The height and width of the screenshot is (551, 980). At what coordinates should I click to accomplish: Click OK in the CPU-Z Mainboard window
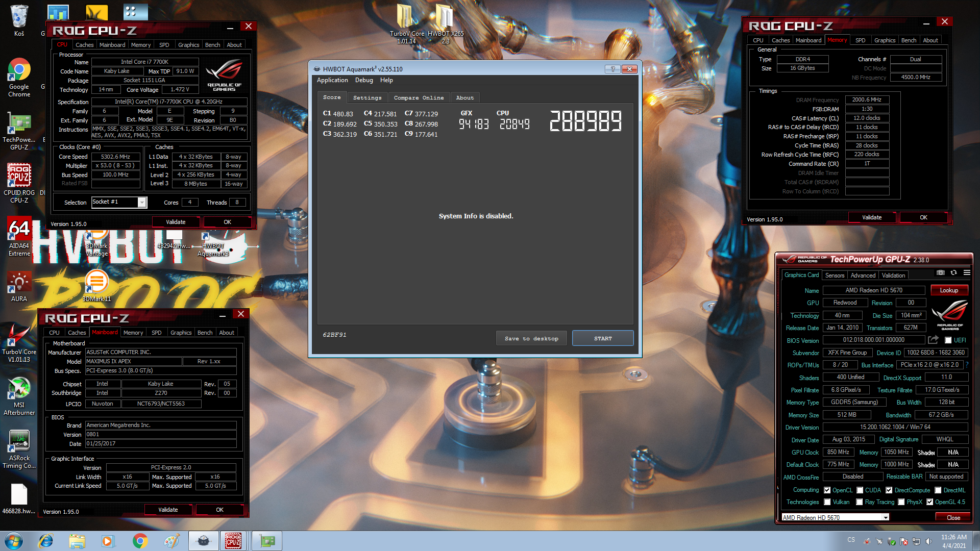[x=219, y=510]
